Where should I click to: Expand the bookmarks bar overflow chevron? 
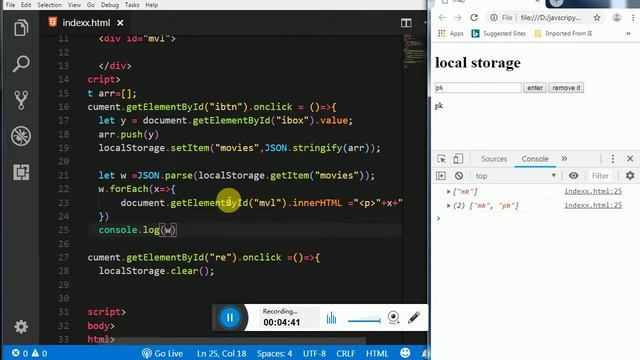[628, 33]
